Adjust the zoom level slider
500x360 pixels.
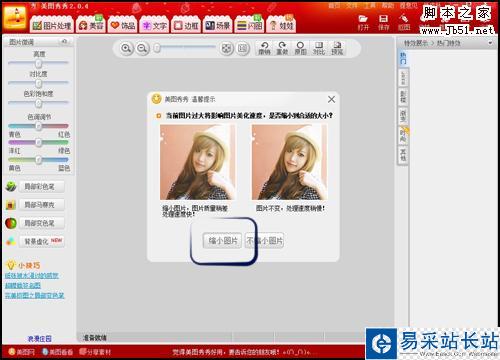(185, 48)
